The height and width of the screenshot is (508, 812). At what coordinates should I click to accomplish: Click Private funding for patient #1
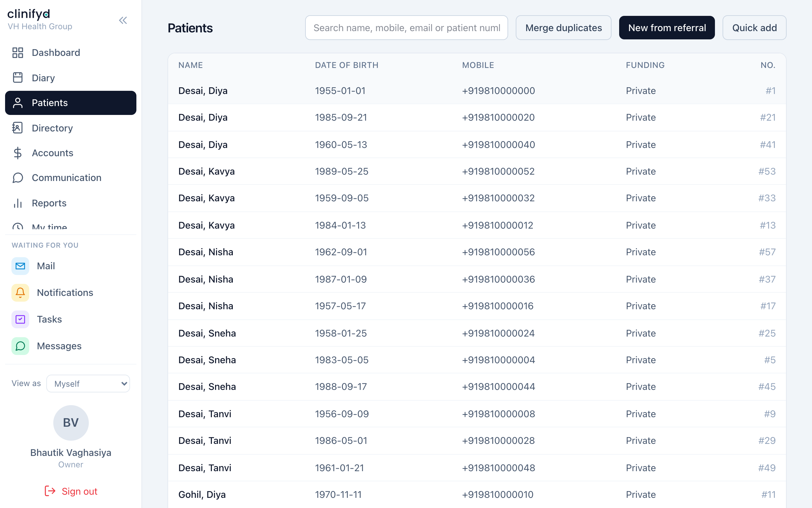[640, 91]
